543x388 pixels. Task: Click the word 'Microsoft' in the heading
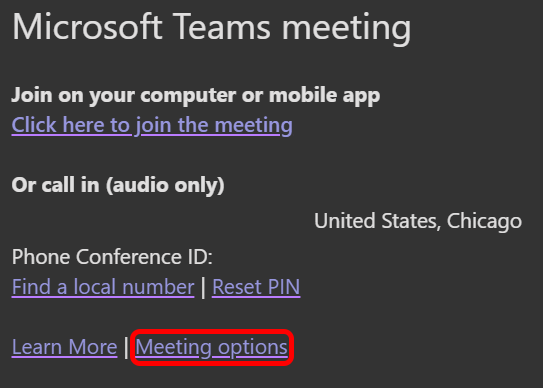coord(87,27)
